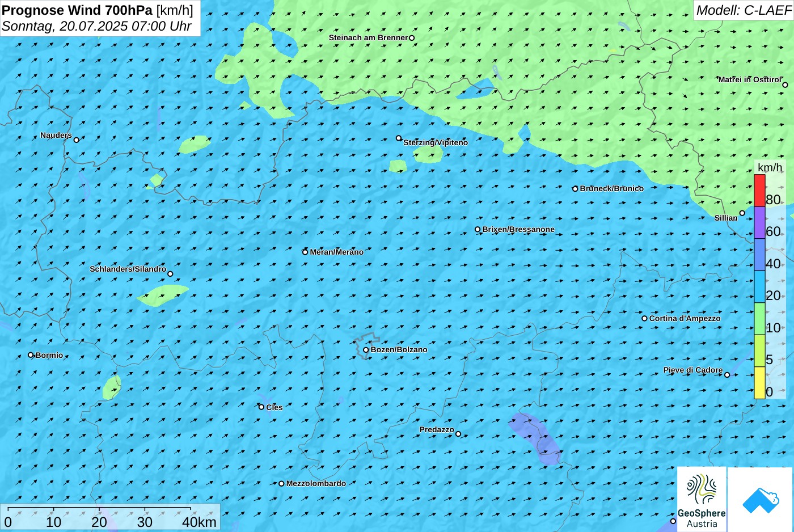
Task: Click the blue cloud arrow logo
Action: pyautogui.click(x=760, y=500)
